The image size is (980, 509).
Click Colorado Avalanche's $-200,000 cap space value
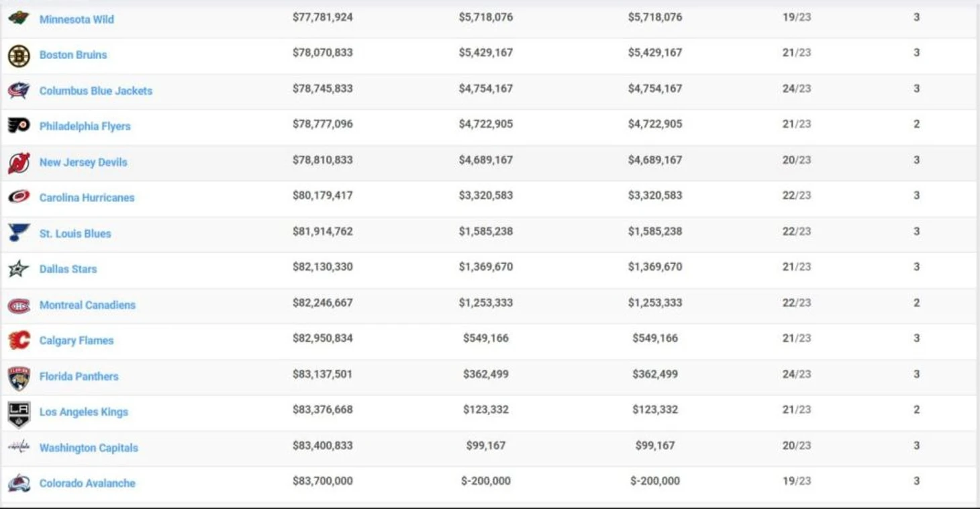coord(486,481)
